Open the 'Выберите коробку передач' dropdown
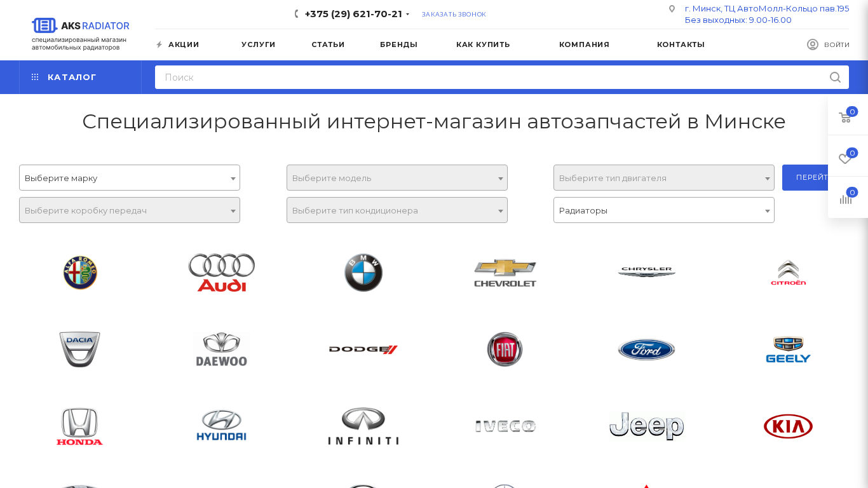 130,210
